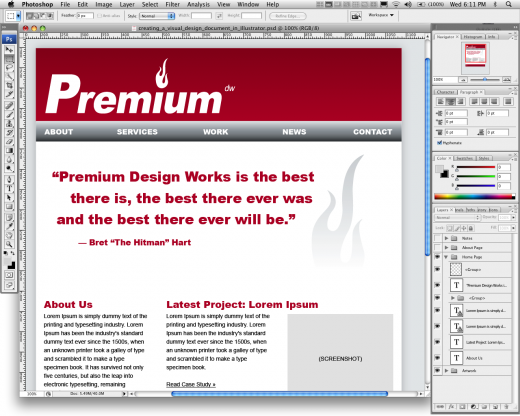Screen dimensions: 520x416
Task: Open the Style dropdown set to Normal
Action: coord(157,16)
